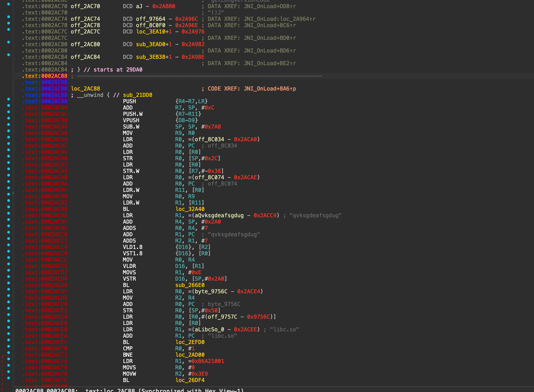Toggle breakpoint dot beside address 0002AC8A
Image resolution: width=534 pixels, height=392 pixels.
click(9, 105)
